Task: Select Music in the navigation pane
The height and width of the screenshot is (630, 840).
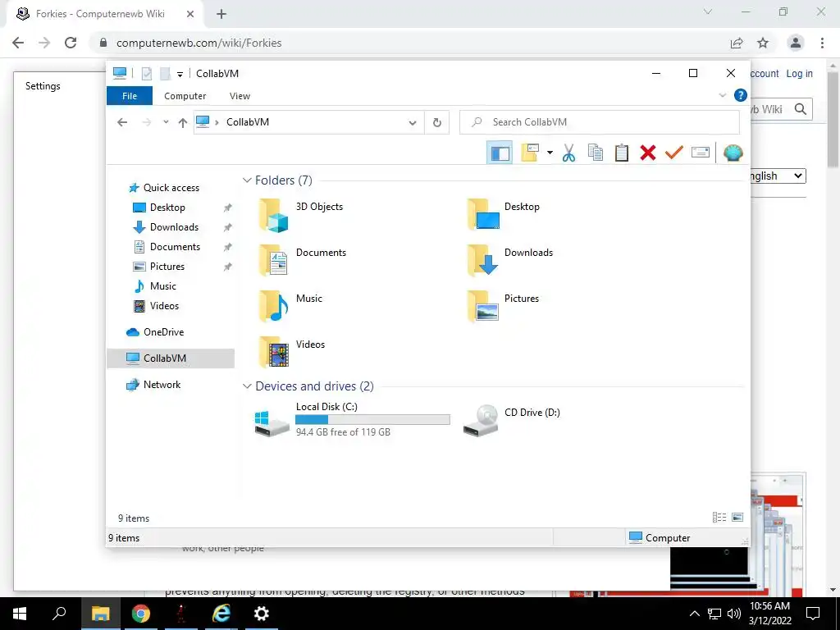Action: [163, 286]
